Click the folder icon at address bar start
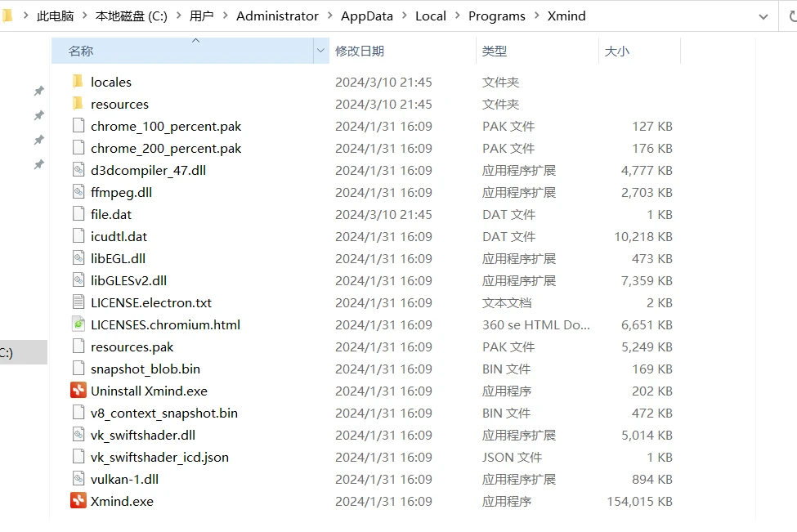 pyautogui.click(x=7, y=16)
